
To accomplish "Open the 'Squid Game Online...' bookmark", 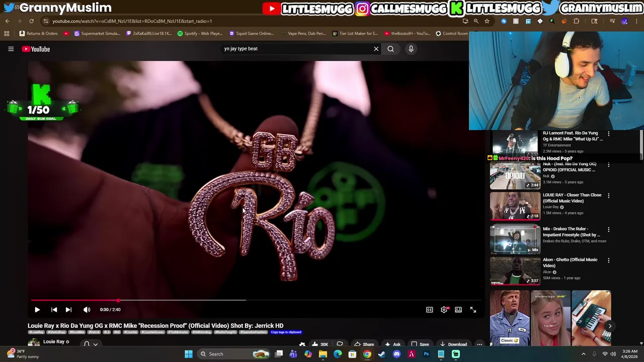I will click(x=252, y=34).
